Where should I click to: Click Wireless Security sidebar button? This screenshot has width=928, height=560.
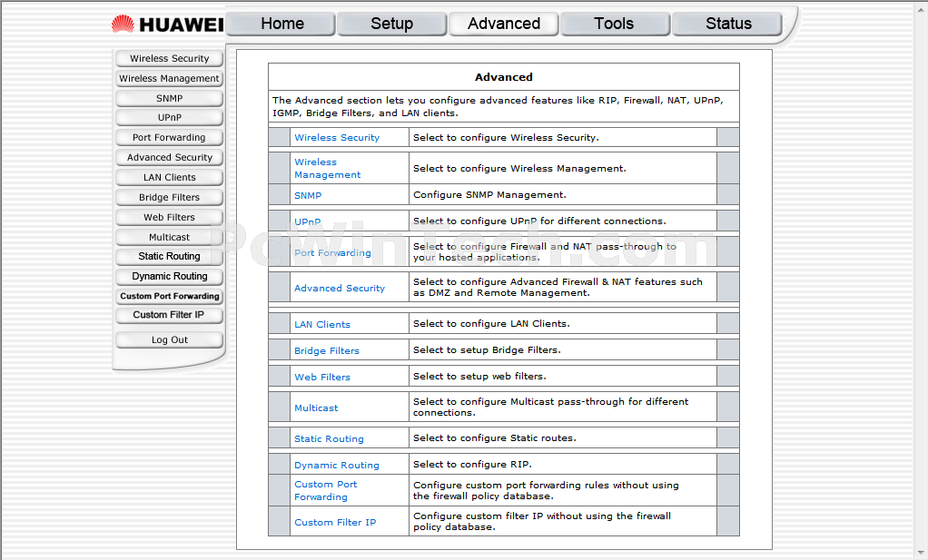(x=169, y=59)
